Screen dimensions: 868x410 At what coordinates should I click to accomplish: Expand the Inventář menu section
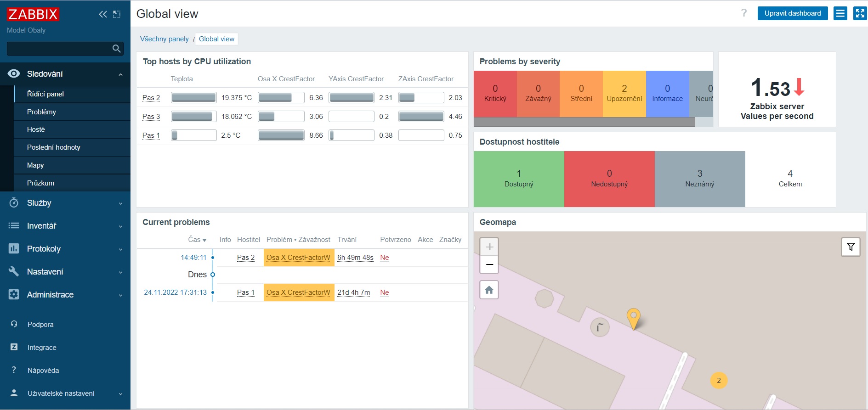[x=120, y=226]
